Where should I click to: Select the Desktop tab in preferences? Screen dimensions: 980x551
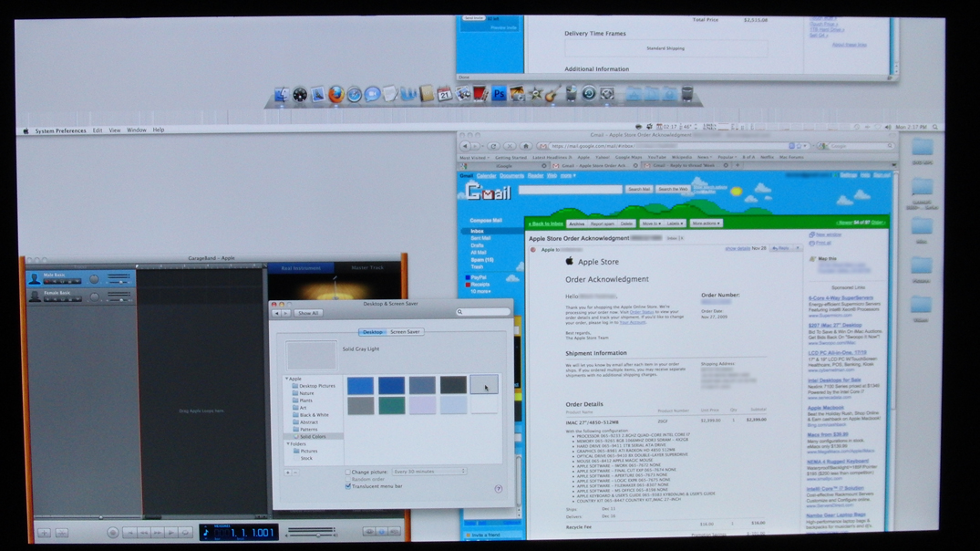(x=373, y=332)
